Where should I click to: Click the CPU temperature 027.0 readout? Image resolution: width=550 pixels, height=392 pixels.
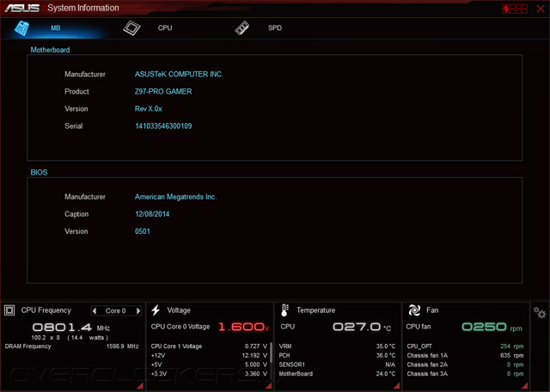point(362,327)
